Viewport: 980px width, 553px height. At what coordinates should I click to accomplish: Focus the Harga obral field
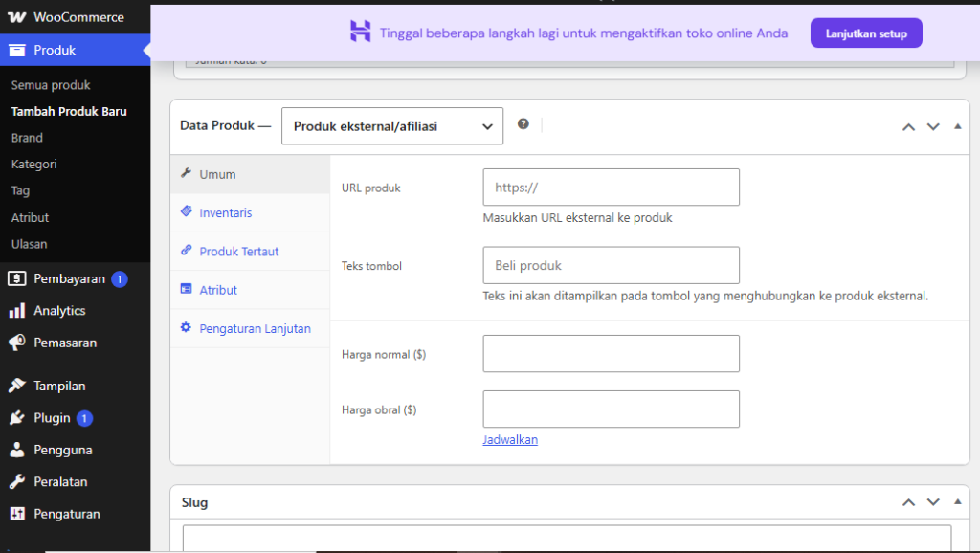point(612,409)
